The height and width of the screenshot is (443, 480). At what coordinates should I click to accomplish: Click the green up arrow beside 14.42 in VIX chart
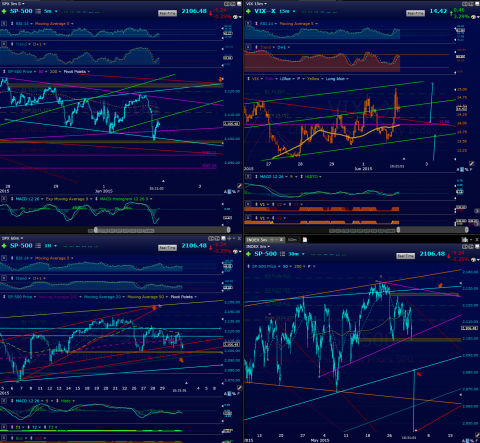click(x=451, y=13)
